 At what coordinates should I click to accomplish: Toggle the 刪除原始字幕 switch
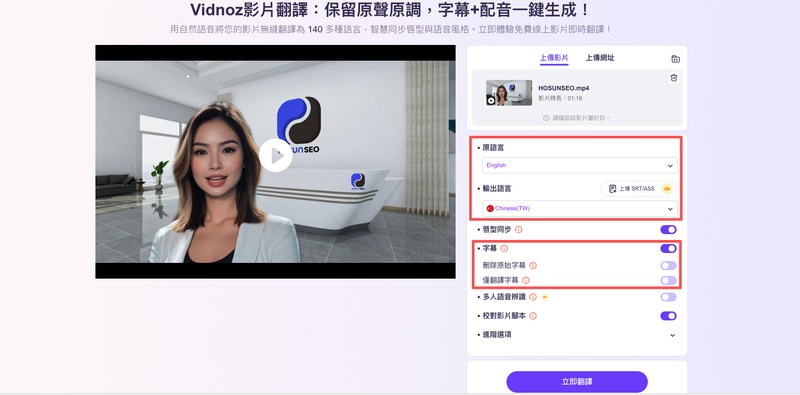click(x=668, y=265)
